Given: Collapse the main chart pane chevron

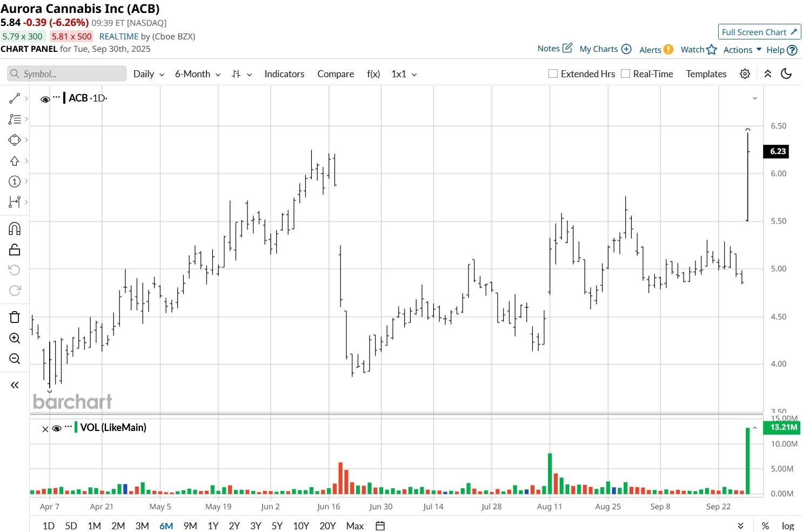Looking at the screenshot, I should 755,98.
